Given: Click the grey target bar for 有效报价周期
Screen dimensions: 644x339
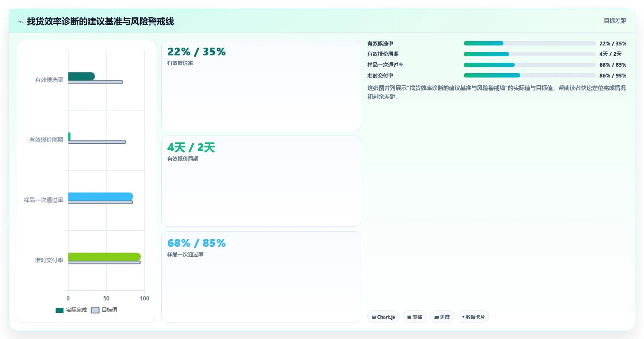Looking at the screenshot, I should pos(97,142).
